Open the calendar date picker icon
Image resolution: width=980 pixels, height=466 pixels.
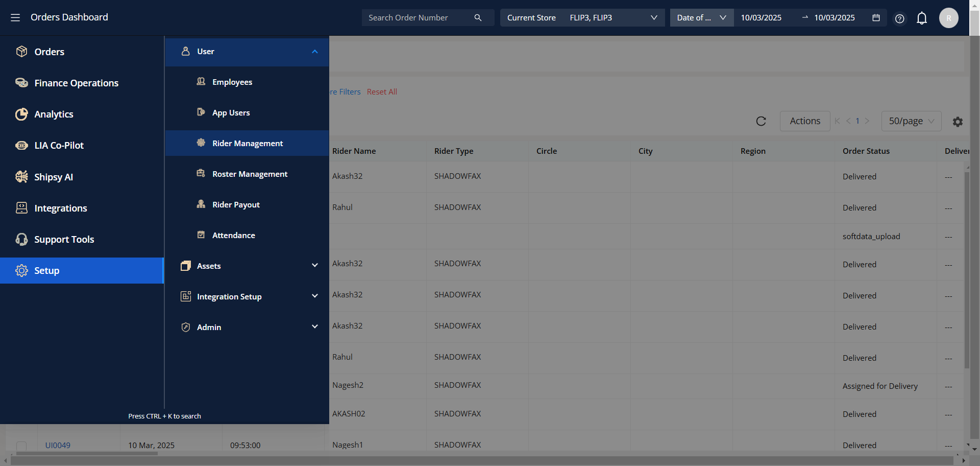tap(876, 17)
